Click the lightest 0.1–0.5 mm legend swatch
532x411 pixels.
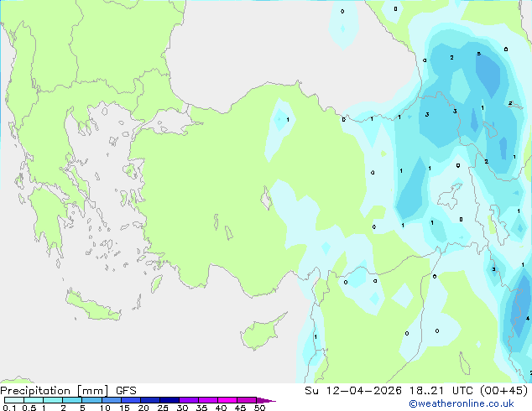coord(14,400)
